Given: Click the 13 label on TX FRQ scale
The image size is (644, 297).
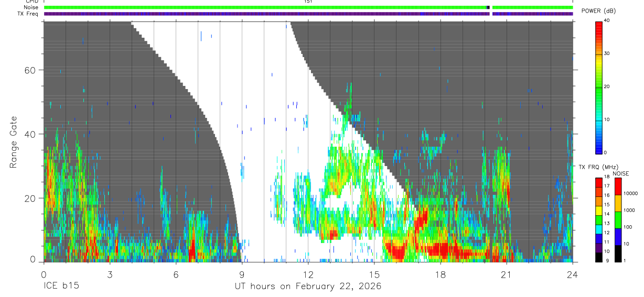Looking at the screenshot, I should pos(608,223).
